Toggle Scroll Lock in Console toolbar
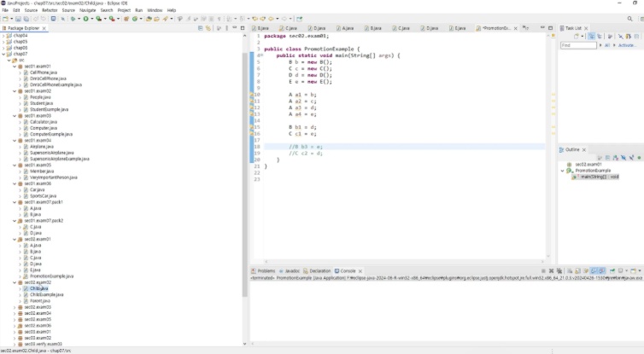The width and height of the screenshot is (644, 354). (578, 271)
